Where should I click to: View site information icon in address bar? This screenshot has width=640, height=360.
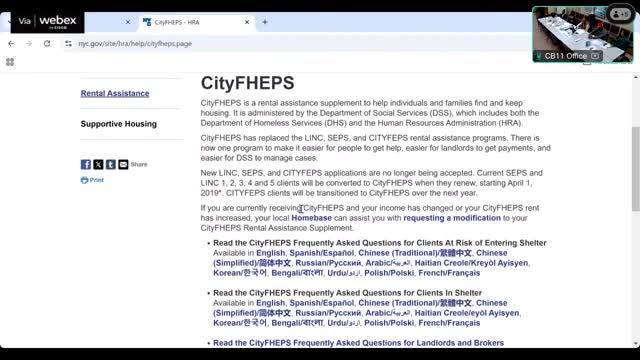coord(68,43)
